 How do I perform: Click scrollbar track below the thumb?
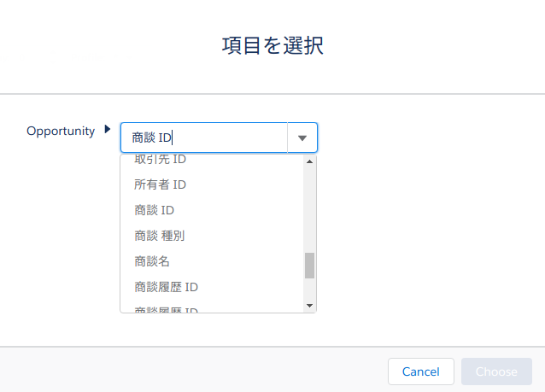pyautogui.click(x=310, y=290)
